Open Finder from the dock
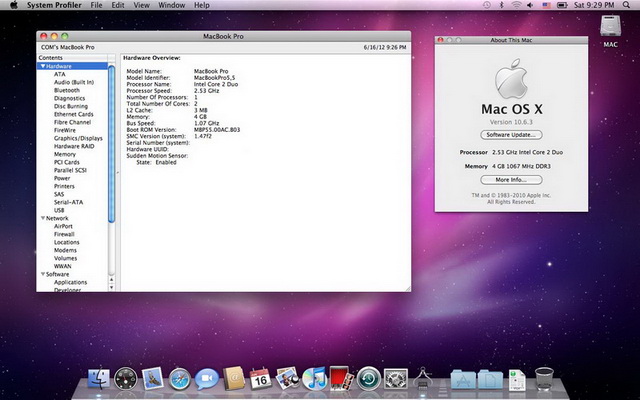 click(x=99, y=378)
